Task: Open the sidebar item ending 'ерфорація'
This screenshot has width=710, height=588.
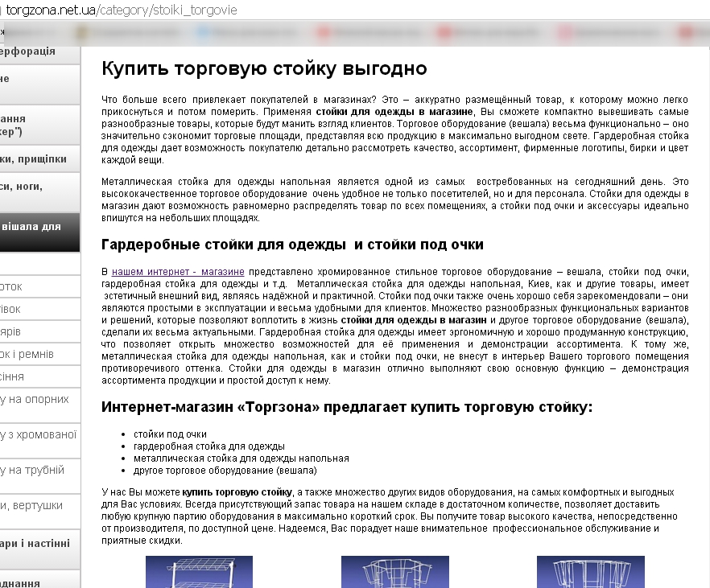Action: click(40, 55)
